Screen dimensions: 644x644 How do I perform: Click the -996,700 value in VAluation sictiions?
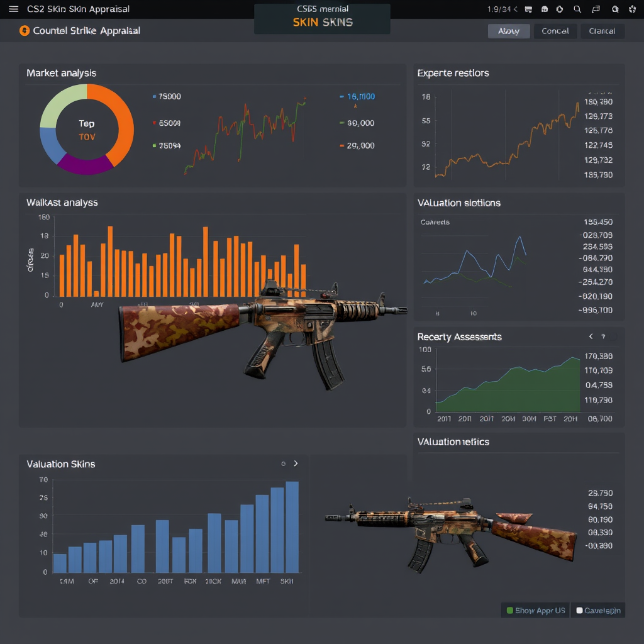tap(595, 310)
